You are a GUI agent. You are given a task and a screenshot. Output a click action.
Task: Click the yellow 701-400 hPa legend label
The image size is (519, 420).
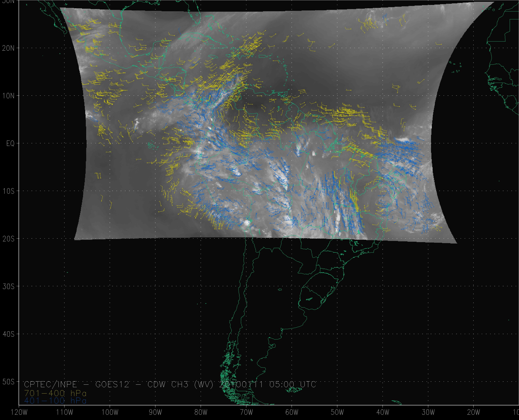point(55,393)
